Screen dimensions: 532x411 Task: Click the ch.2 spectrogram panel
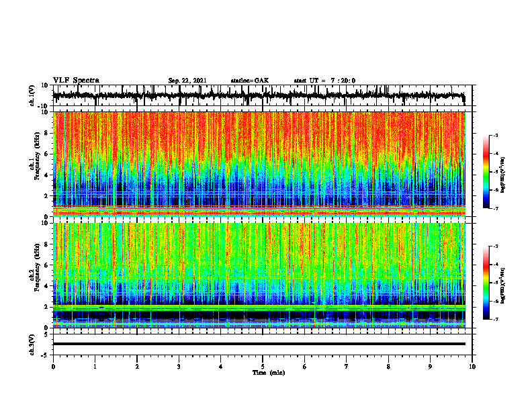(x=259, y=275)
